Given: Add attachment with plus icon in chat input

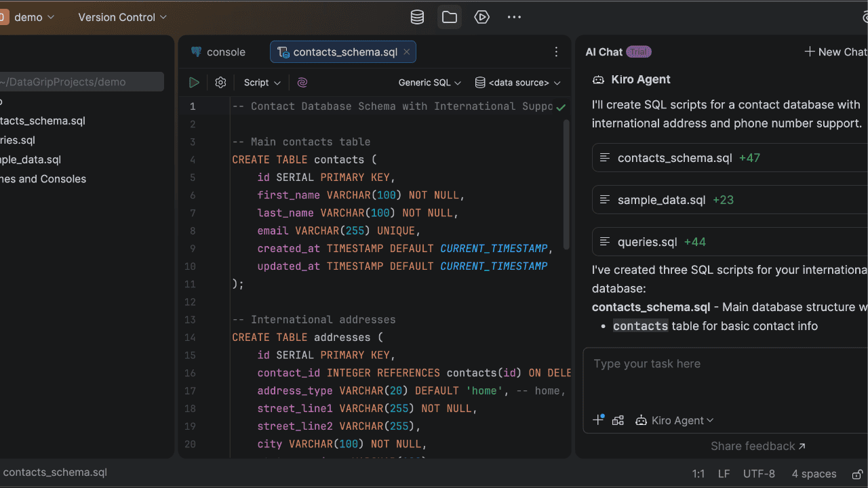Looking at the screenshot, I should tap(598, 420).
